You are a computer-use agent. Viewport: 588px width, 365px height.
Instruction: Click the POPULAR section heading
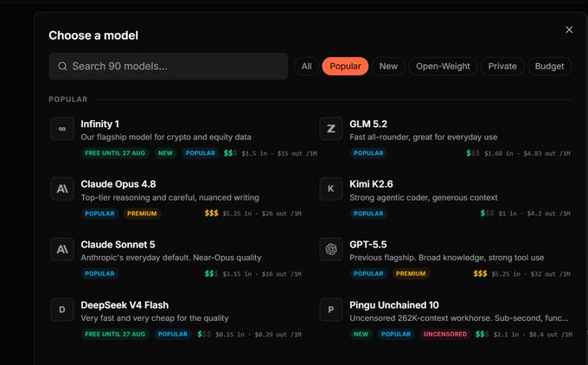(x=67, y=99)
